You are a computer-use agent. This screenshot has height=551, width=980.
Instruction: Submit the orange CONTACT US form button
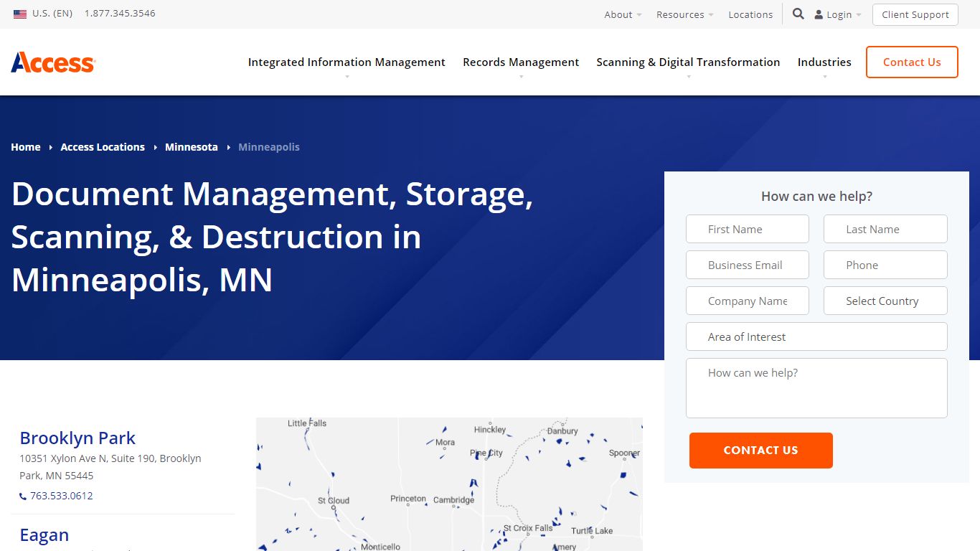pos(760,451)
